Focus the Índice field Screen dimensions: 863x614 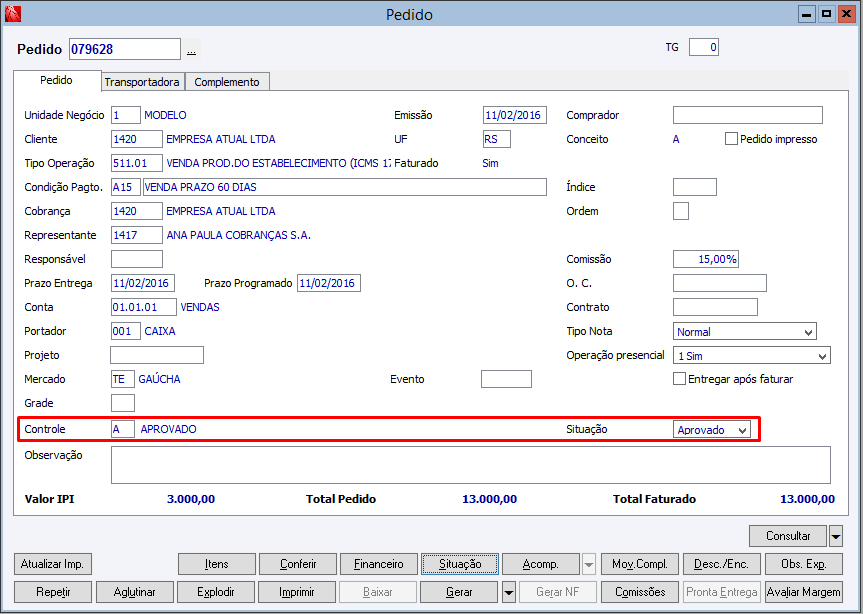point(695,187)
